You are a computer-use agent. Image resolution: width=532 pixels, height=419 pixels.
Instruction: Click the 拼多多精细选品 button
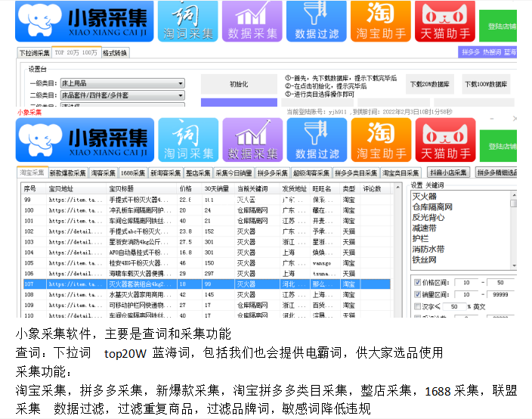click(x=496, y=172)
